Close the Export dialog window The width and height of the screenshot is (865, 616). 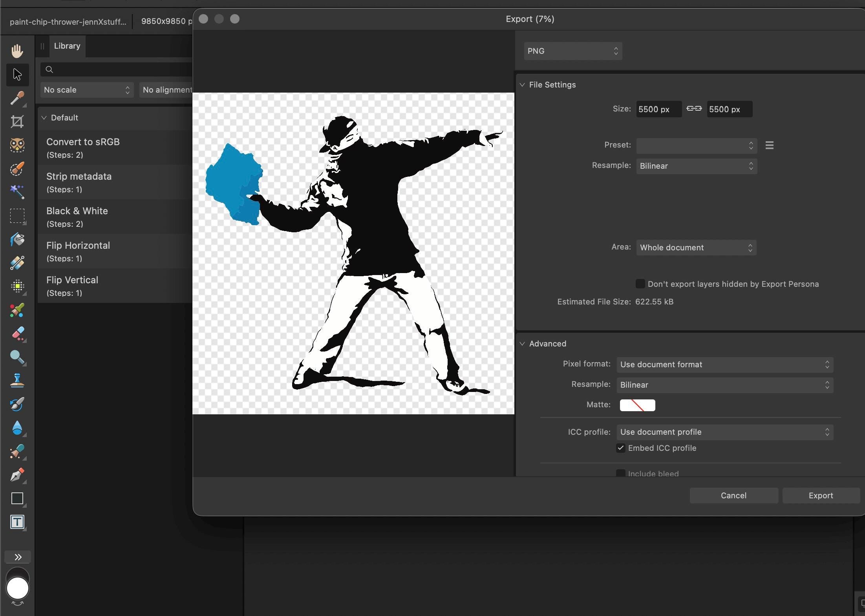pyautogui.click(x=203, y=19)
